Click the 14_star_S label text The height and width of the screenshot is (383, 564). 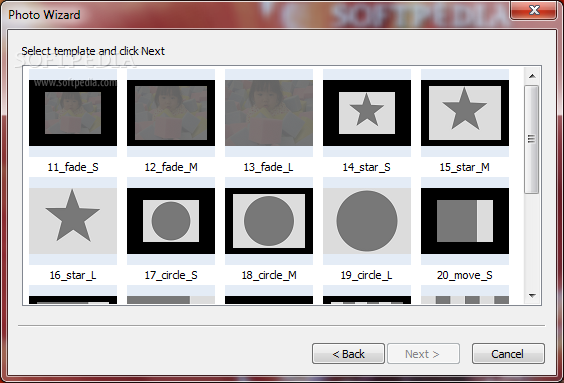367,167
